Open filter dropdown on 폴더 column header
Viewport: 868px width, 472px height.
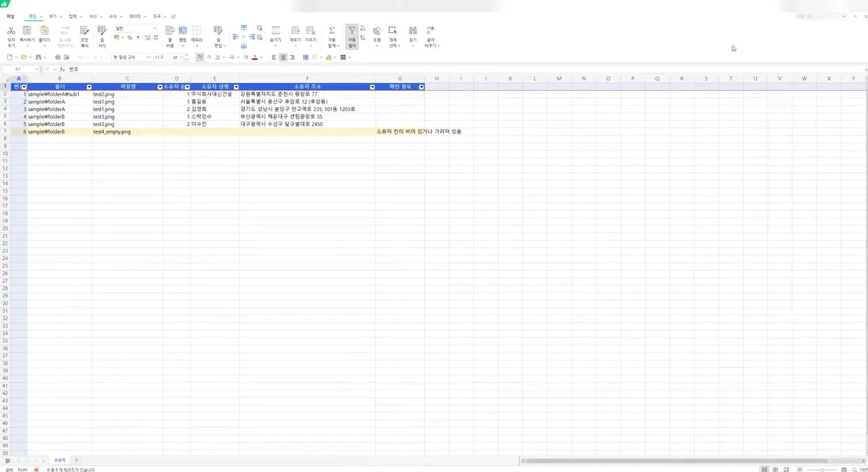tap(89, 87)
